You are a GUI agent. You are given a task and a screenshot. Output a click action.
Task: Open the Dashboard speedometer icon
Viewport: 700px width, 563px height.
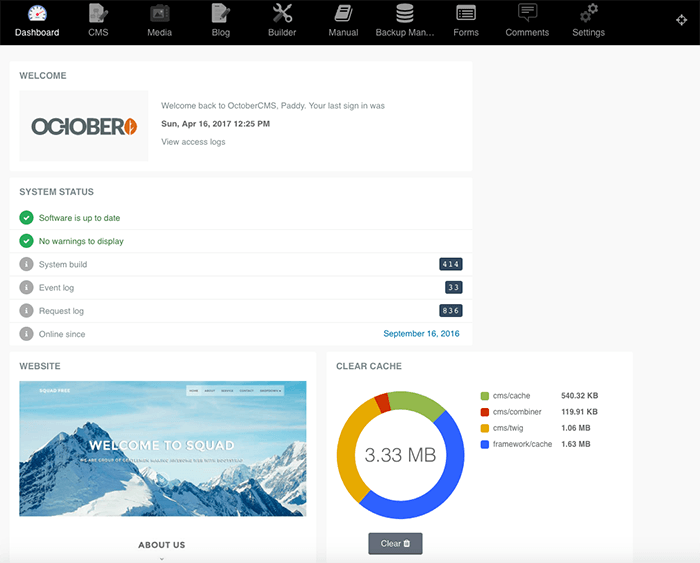[37, 13]
